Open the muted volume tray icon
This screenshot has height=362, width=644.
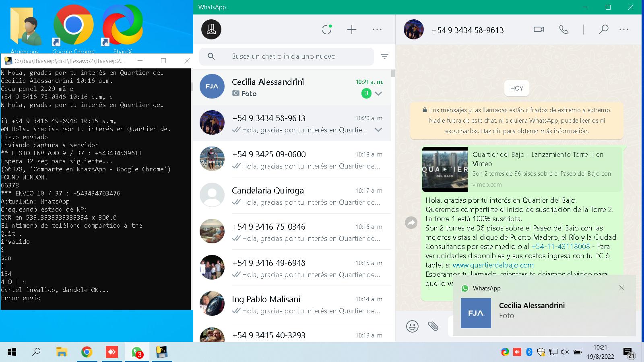[565, 352]
